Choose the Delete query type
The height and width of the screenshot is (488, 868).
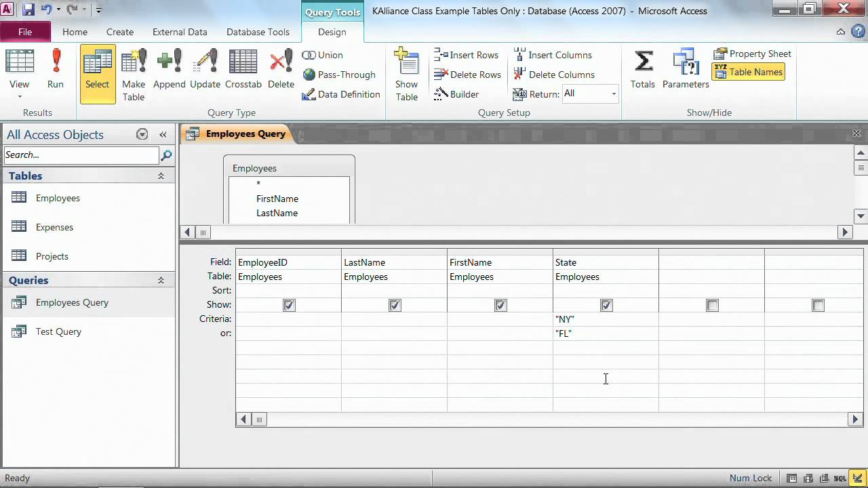tap(281, 70)
